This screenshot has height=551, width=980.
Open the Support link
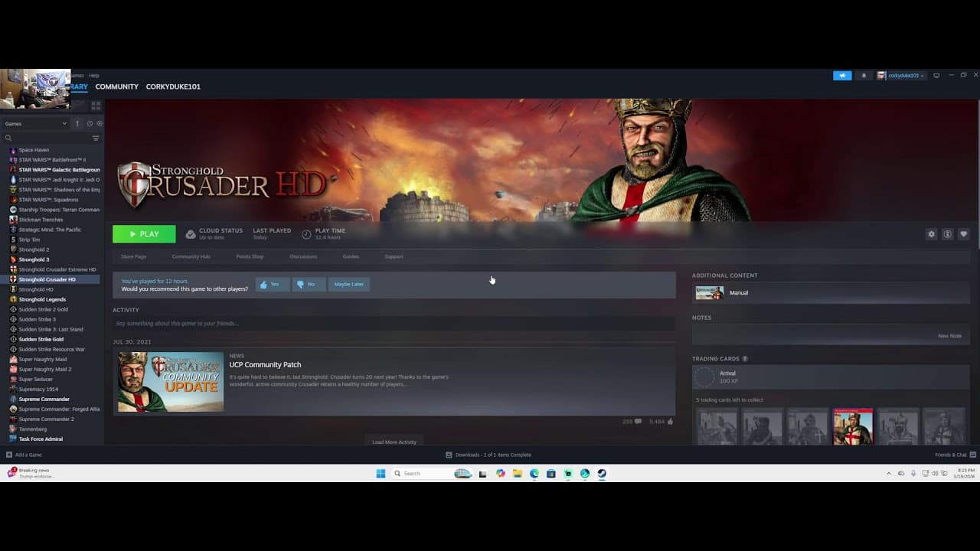pos(394,256)
